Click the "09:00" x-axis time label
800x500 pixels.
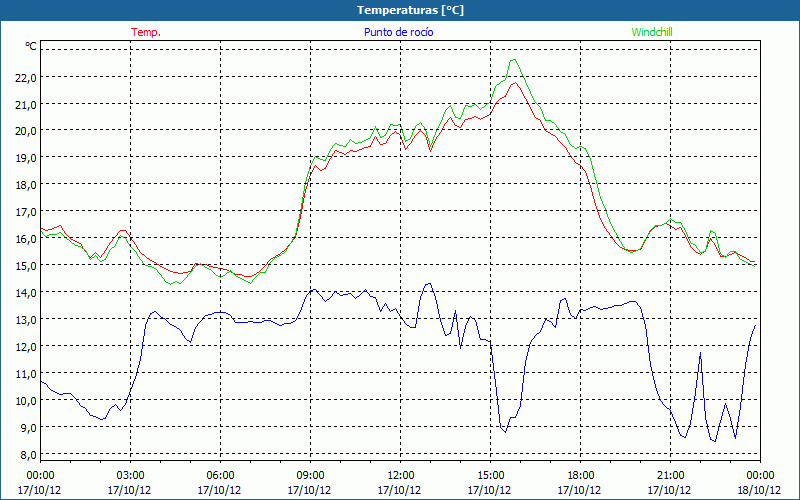[310, 476]
